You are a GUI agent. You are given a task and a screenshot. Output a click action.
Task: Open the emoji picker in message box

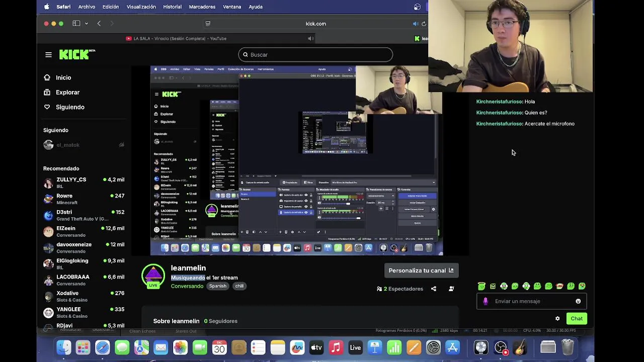click(578, 301)
